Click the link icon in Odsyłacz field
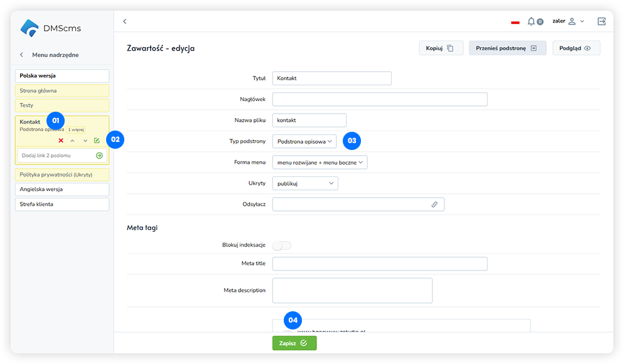The image size is (624, 364). [434, 204]
